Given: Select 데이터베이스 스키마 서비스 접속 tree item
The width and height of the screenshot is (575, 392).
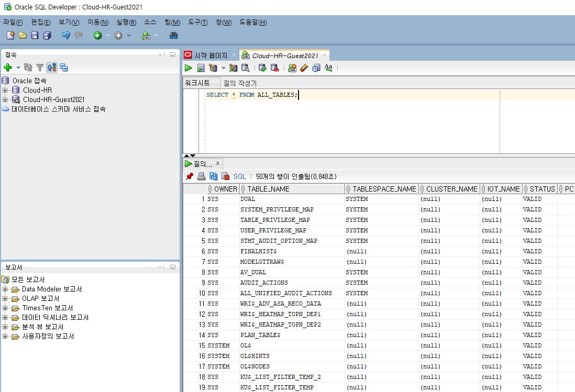Looking at the screenshot, I should pos(58,109).
